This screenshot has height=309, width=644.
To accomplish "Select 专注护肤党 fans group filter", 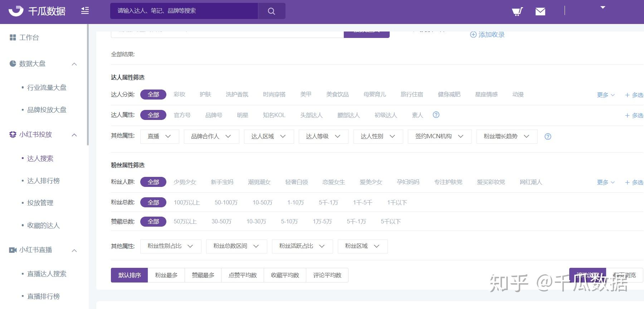I will coord(448,182).
